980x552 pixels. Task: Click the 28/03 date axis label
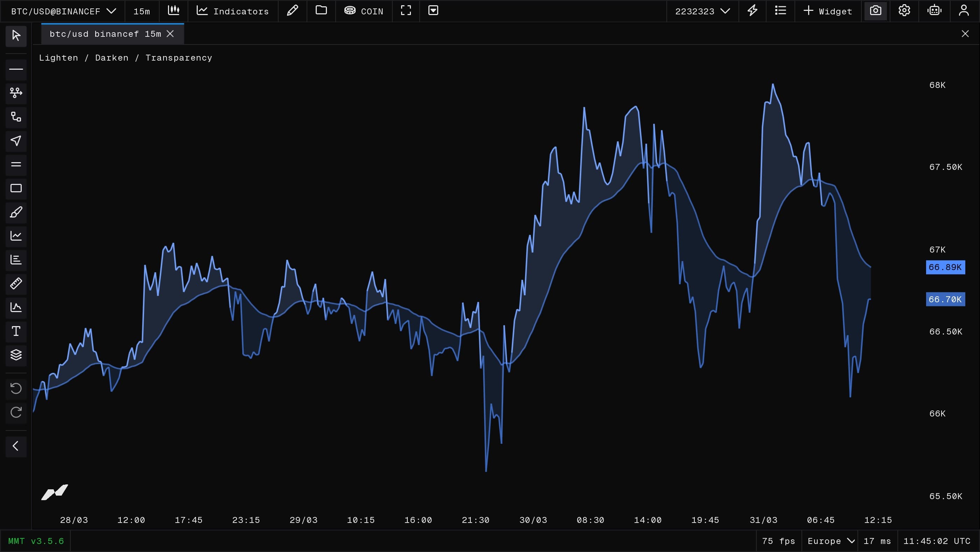tap(74, 520)
